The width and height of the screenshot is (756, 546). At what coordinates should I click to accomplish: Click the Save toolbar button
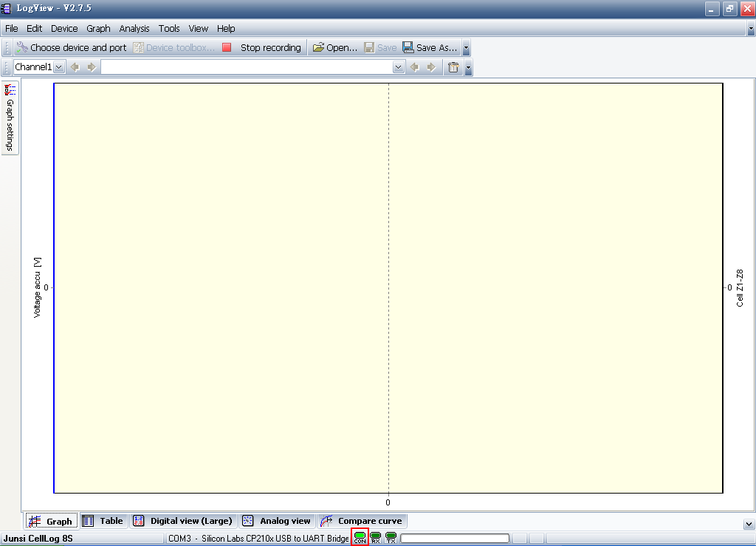click(380, 47)
